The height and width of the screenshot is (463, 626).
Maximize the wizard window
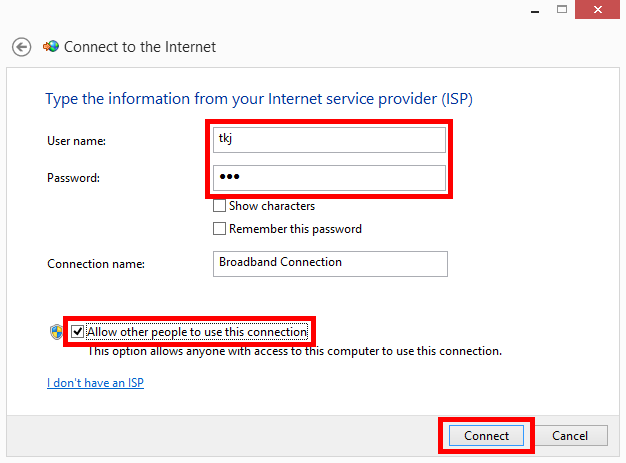[x=563, y=8]
